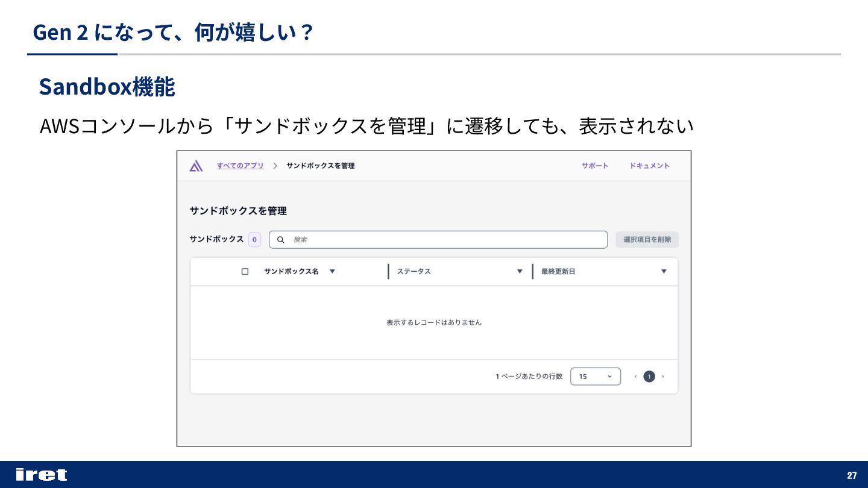Go to next page arrow
This screenshot has width=868, height=488.
(663, 377)
